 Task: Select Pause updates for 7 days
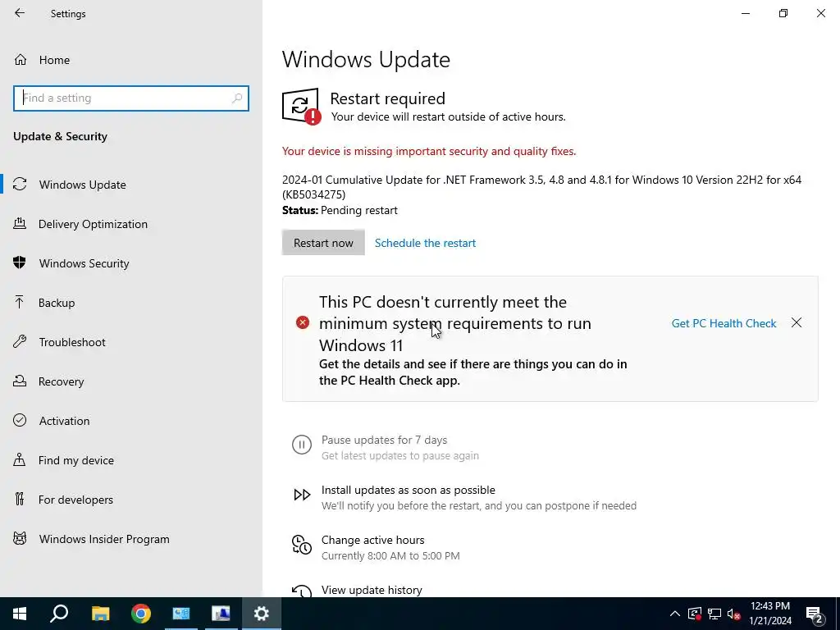tap(384, 440)
